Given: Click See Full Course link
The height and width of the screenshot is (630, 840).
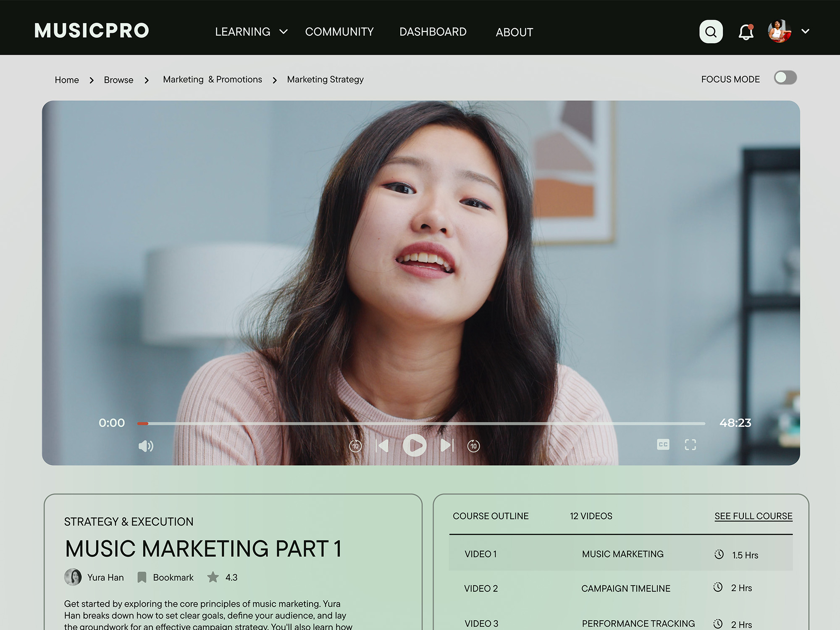Looking at the screenshot, I should coord(753,516).
